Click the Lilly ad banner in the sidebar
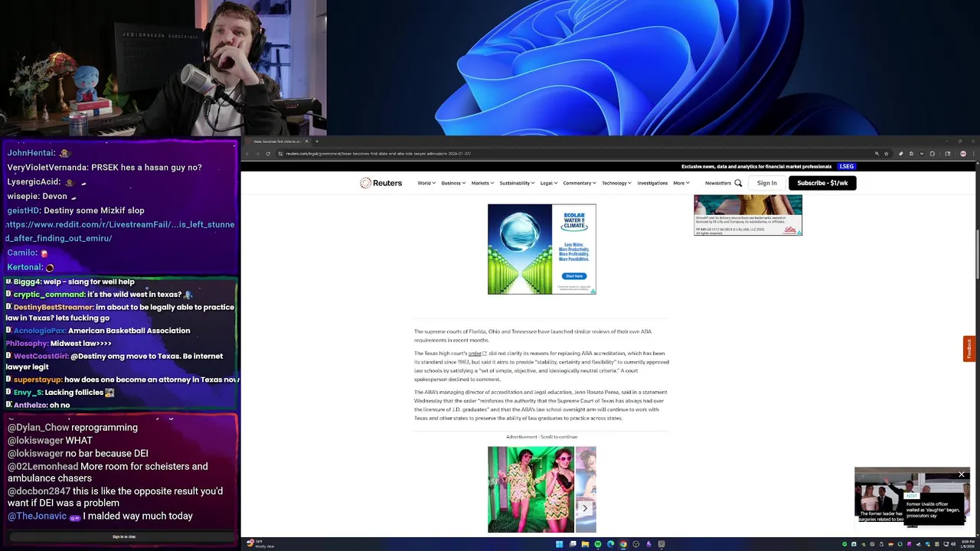The height and width of the screenshot is (551, 980). click(x=748, y=215)
